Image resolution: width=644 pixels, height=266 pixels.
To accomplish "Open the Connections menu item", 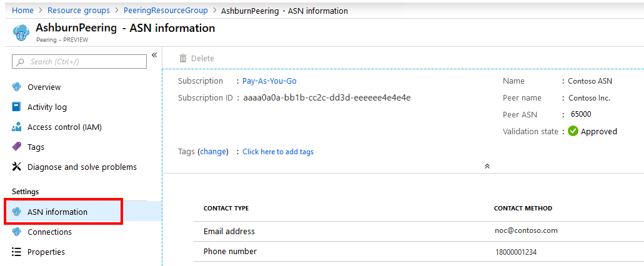I will 49,232.
